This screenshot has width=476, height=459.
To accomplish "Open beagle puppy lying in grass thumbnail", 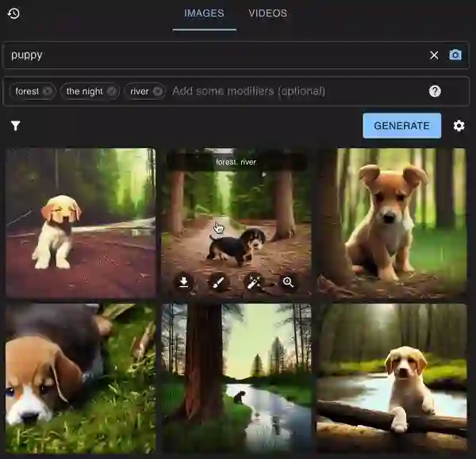I will pyautogui.click(x=81, y=378).
